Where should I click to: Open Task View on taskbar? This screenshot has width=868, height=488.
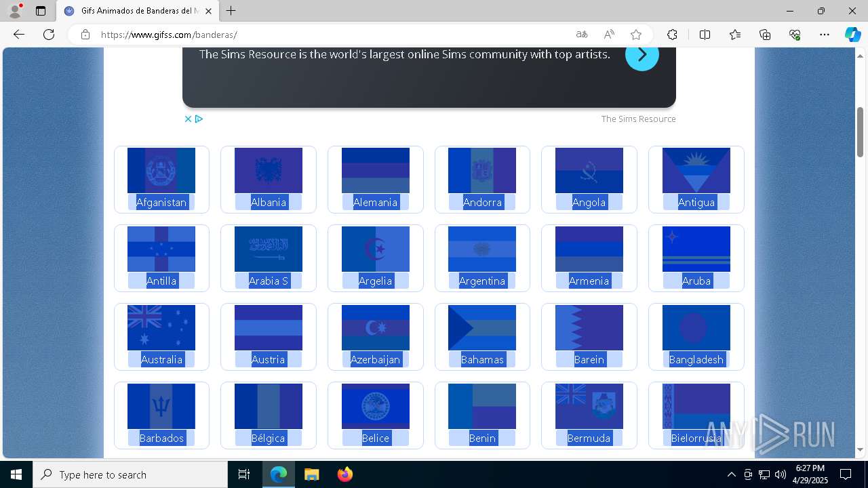(244, 474)
